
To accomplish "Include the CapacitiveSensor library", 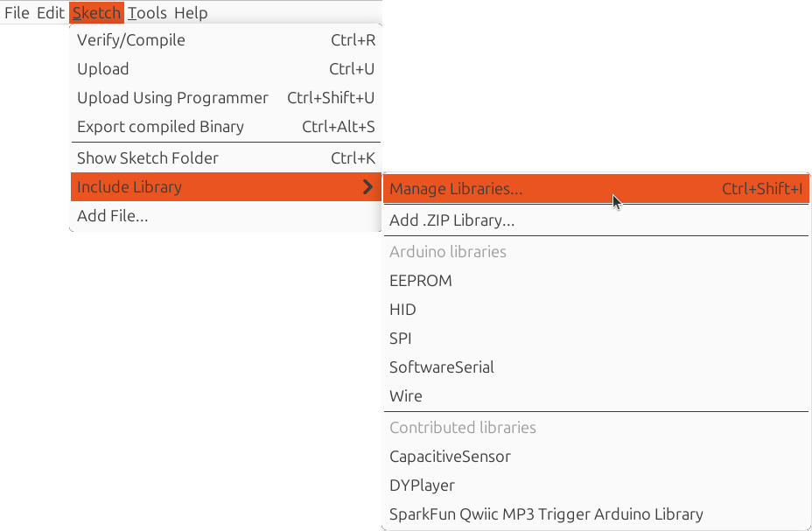I will [450, 456].
